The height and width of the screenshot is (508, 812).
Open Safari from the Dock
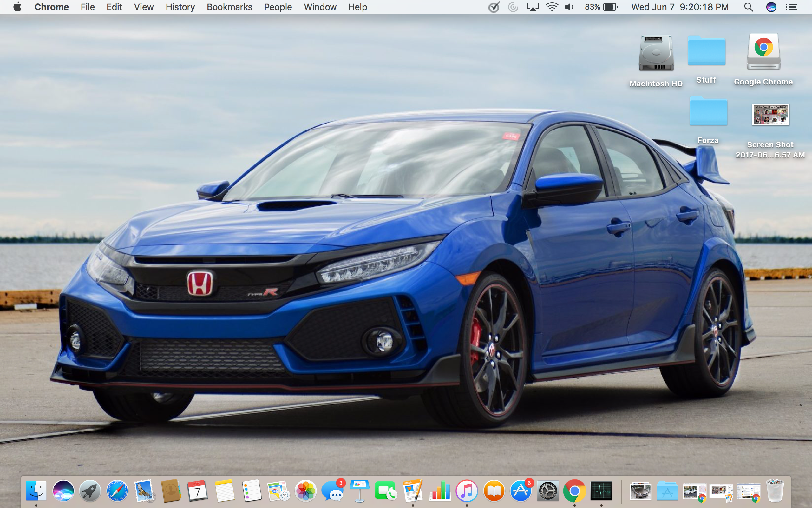117,491
